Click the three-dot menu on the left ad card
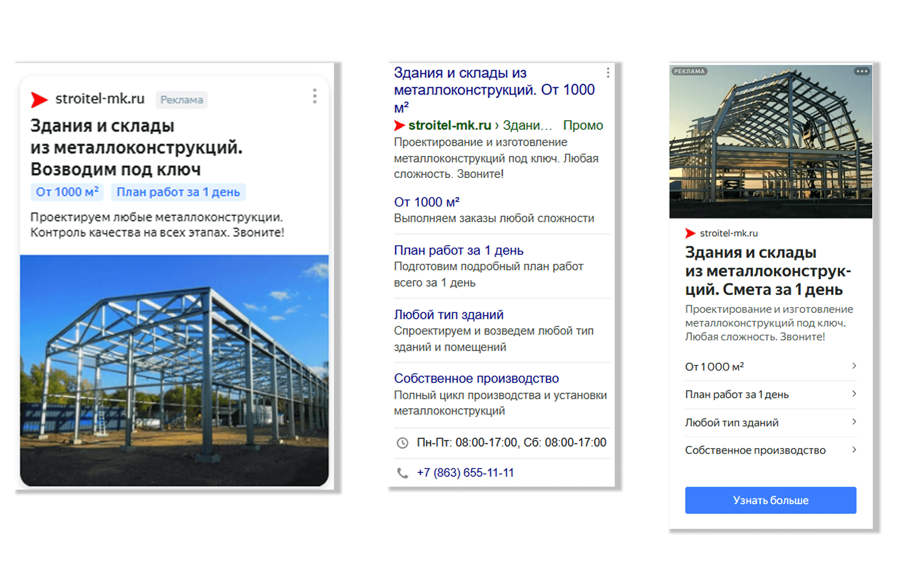 [x=314, y=96]
